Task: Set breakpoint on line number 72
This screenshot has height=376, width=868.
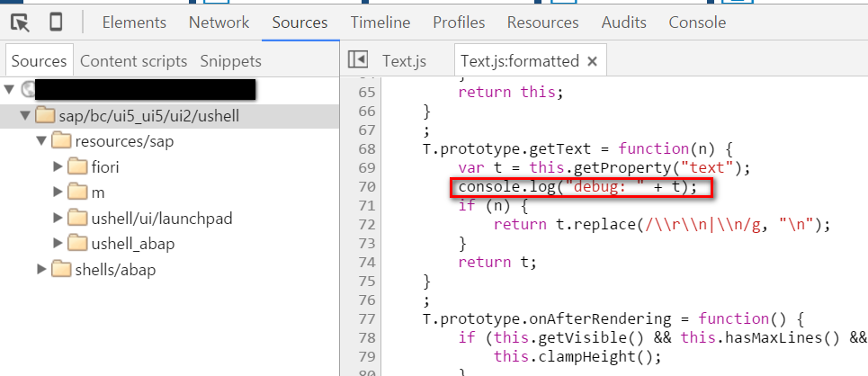Action: point(366,224)
